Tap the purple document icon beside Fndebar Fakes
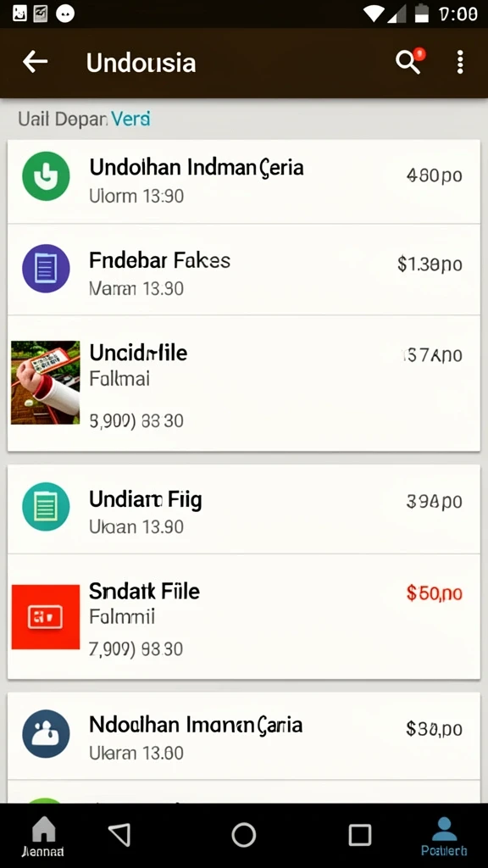488x868 pixels. [x=46, y=269]
